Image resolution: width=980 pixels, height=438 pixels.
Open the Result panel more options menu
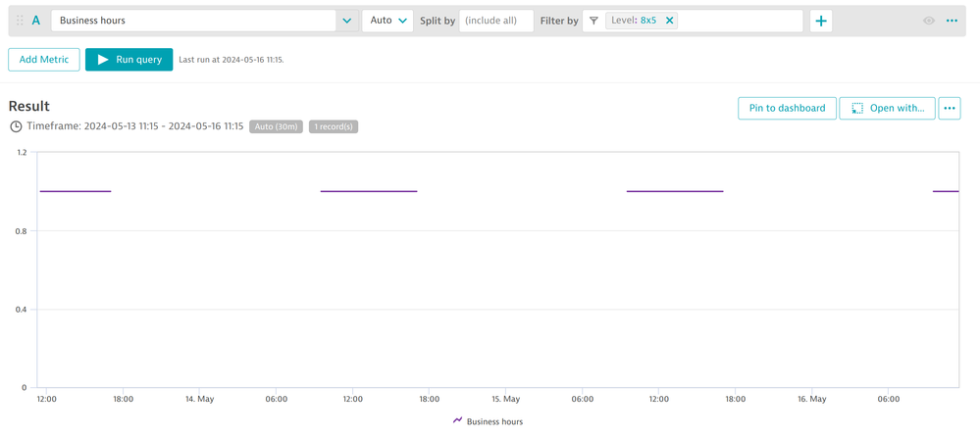(949, 108)
